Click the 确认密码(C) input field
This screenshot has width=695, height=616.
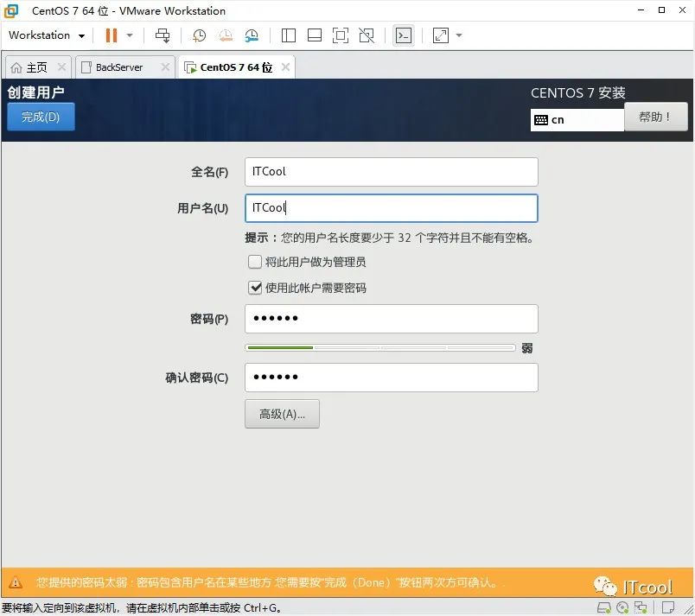[392, 378]
